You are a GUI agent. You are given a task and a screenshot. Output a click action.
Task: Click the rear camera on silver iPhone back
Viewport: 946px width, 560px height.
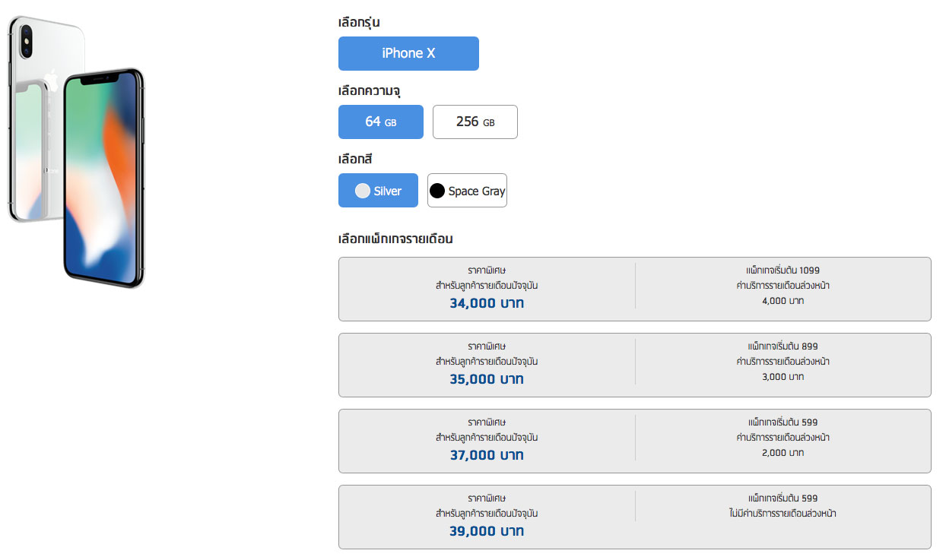pyautogui.click(x=25, y=39)
